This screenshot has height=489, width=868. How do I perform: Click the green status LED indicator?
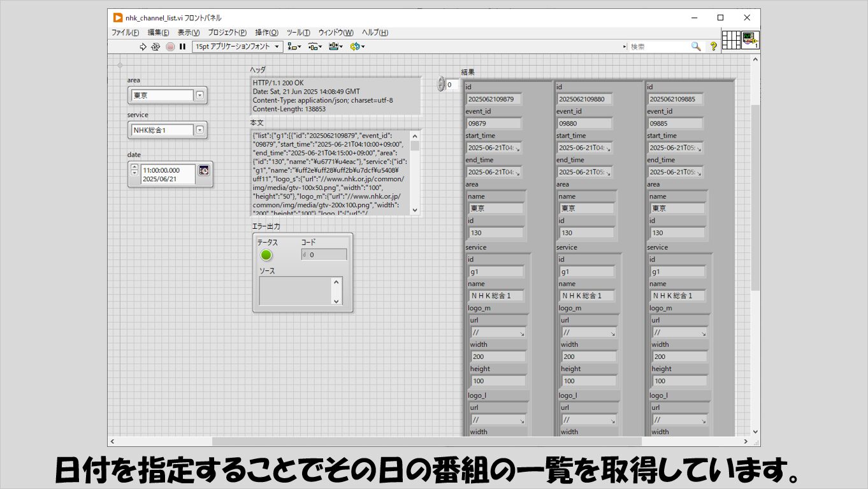pos(266,255)
